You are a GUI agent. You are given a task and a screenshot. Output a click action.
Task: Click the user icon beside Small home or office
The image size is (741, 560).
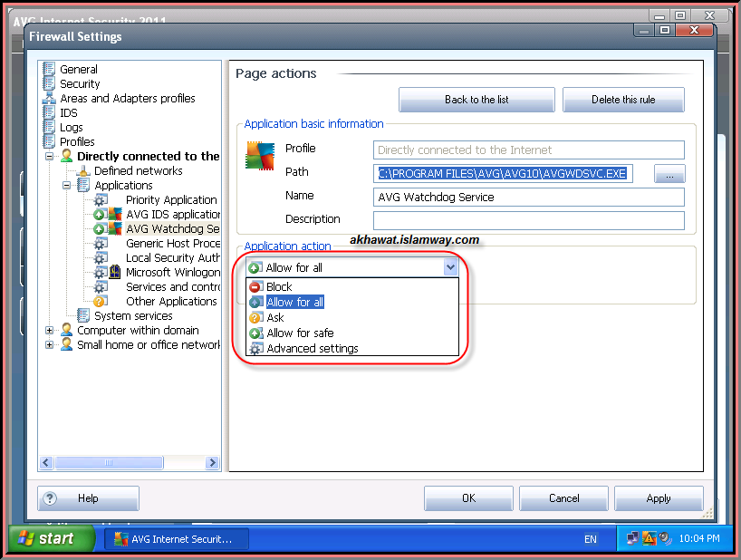coord(67,345)
